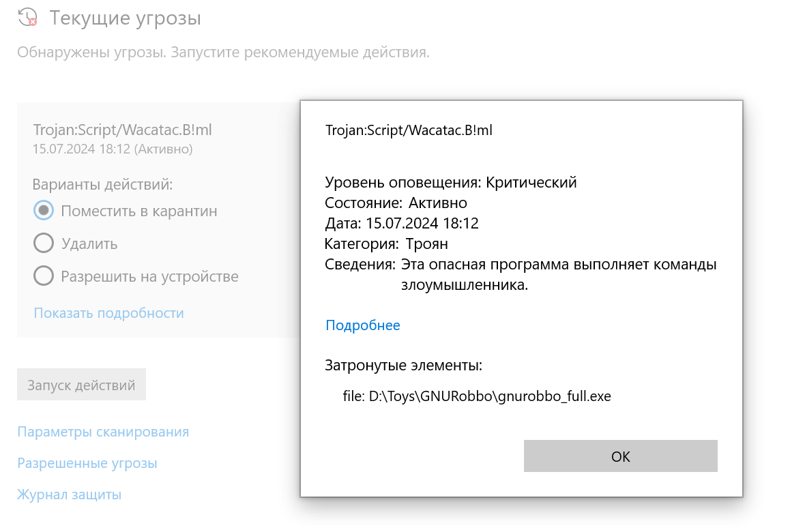
Task: Click the "Обнаружены угрозы" subtitle text
Action: [223, 53]
